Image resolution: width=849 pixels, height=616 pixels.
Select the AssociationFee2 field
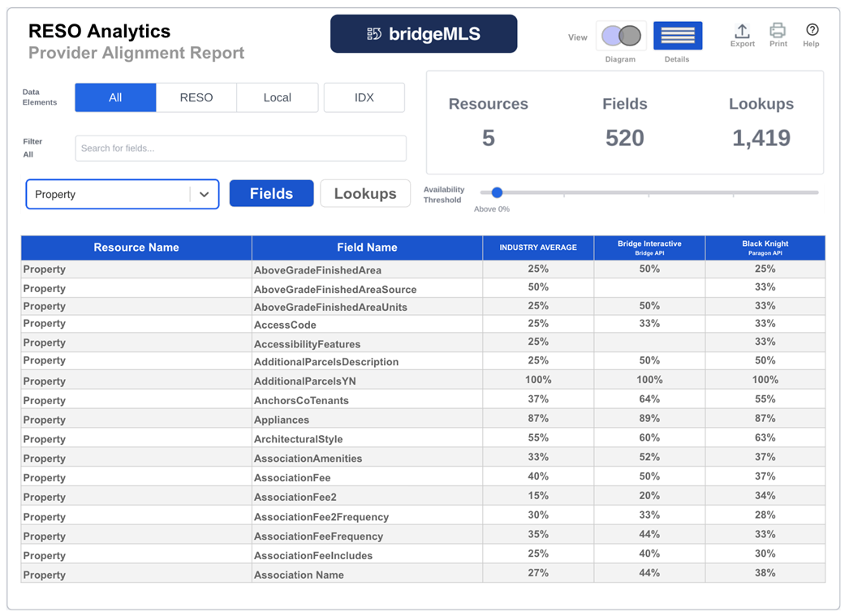(x=295, y=497)
